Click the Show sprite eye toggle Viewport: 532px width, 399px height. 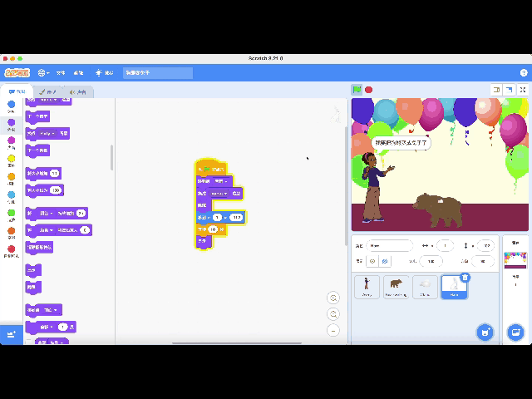tap(372, 261)
